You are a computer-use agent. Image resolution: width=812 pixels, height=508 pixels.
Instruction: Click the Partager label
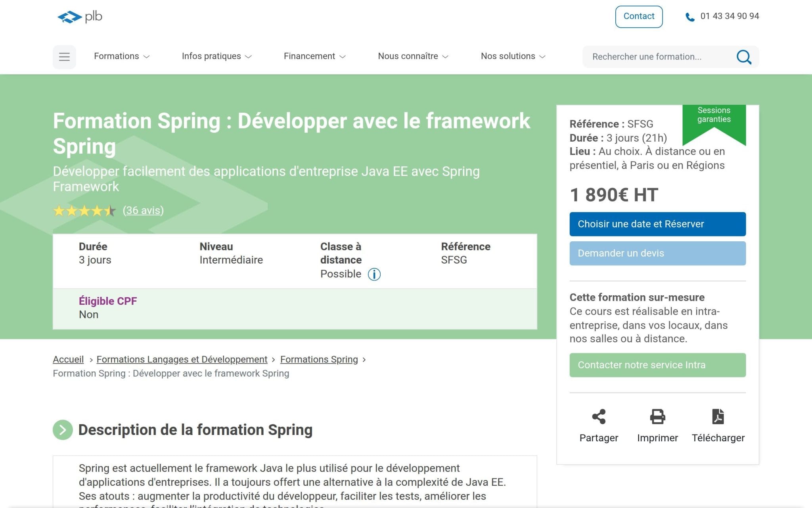(599, 438)
